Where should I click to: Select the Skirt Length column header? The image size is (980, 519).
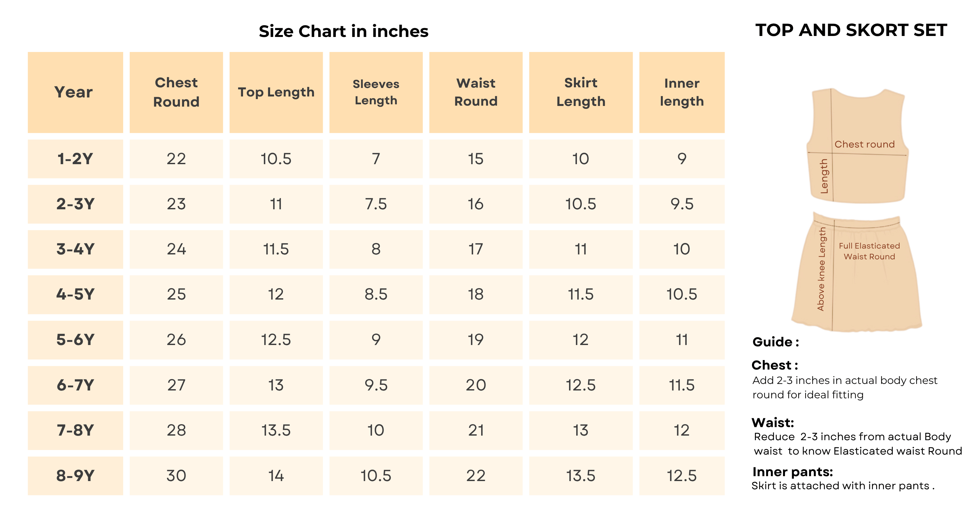coord(580,92)
